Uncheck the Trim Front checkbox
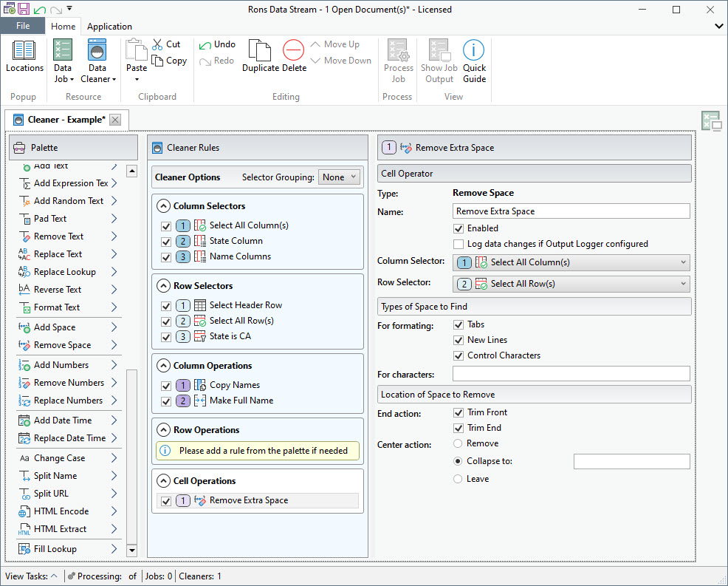The width and height of the screenshot is (728, 586). click(x=459, y=412)
